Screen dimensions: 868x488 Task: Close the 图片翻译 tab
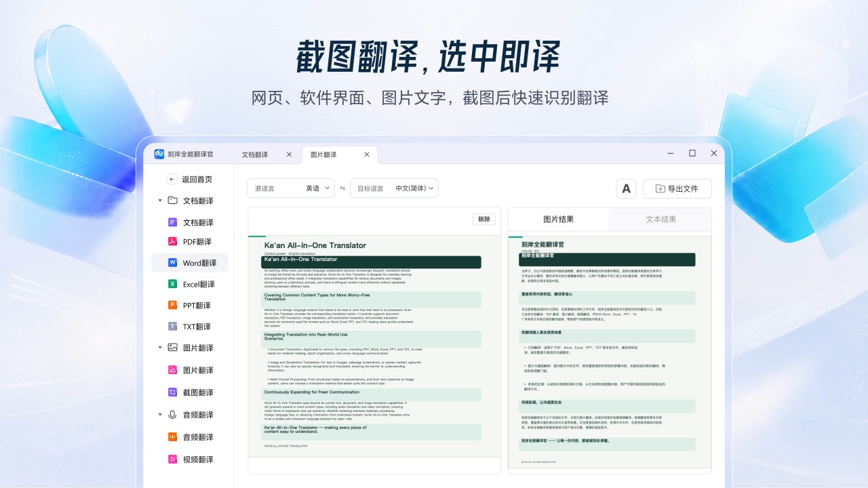pyautogui.click(x=367, y=155)
